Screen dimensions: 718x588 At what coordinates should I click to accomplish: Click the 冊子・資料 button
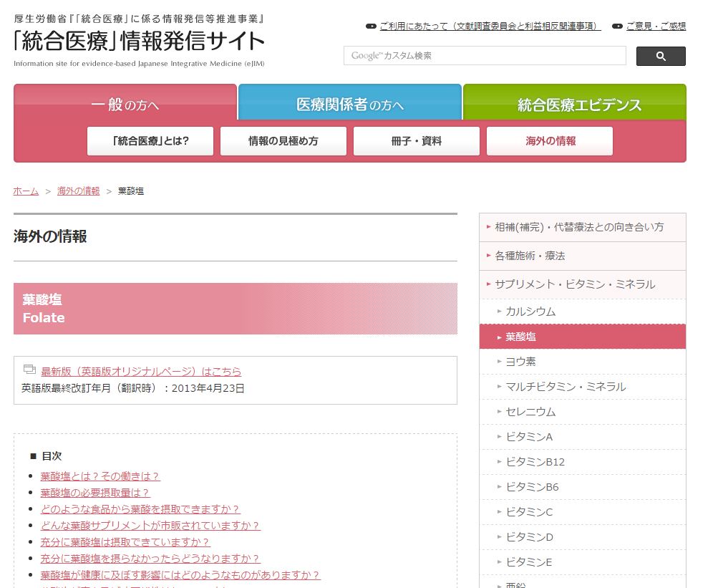click(417, 141)
